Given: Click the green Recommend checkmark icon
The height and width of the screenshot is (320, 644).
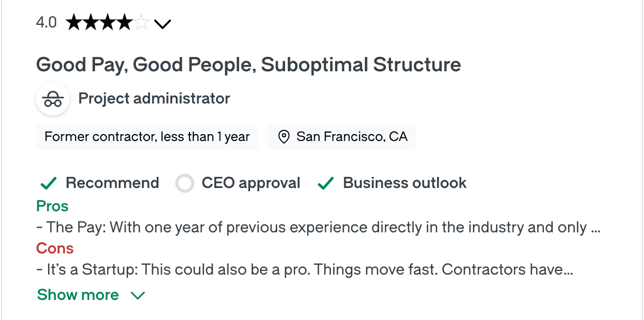Looking at the screenshot, I should (49, 183).
